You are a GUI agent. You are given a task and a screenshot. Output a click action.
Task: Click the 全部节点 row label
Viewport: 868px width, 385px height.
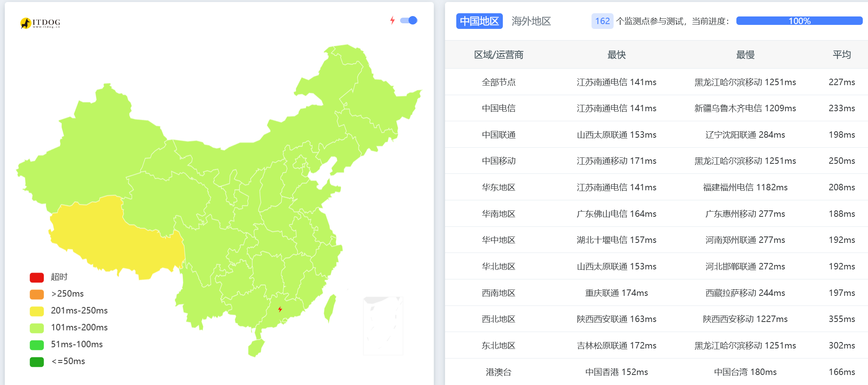click(x=499, y=82)
